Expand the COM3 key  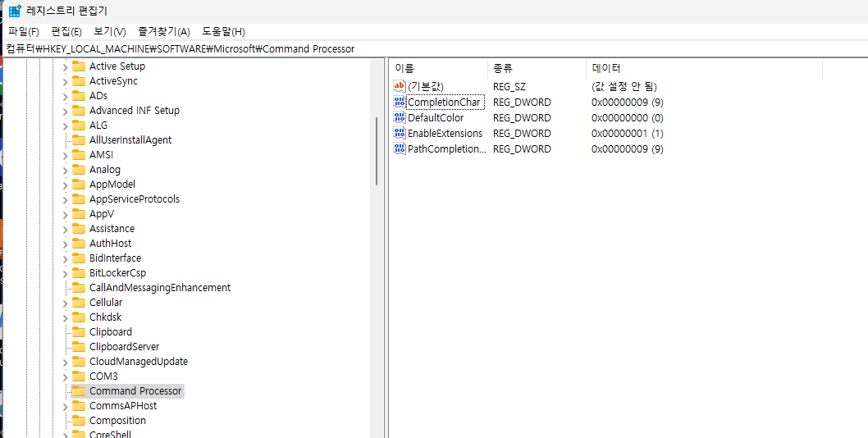point(65,376)
